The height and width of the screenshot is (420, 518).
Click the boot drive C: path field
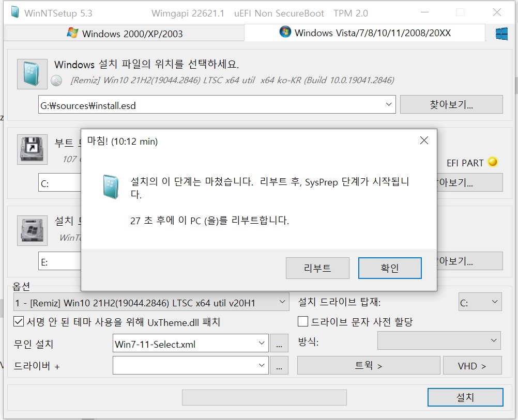coord(60,183)
